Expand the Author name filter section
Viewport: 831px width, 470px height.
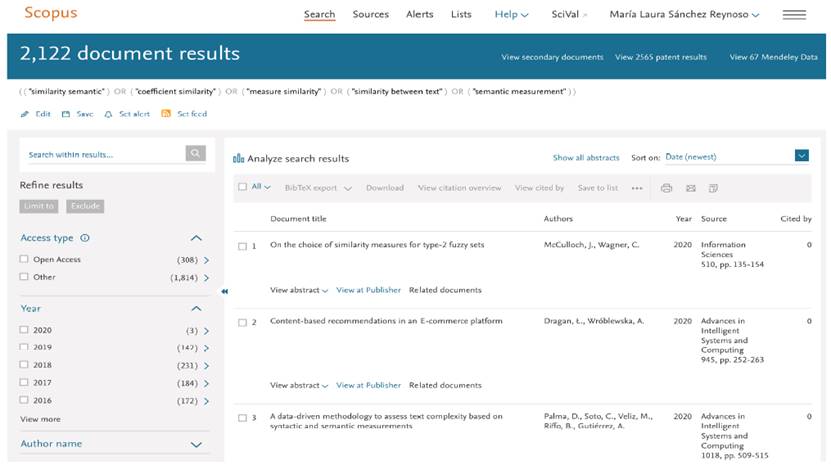click(196, 444)
